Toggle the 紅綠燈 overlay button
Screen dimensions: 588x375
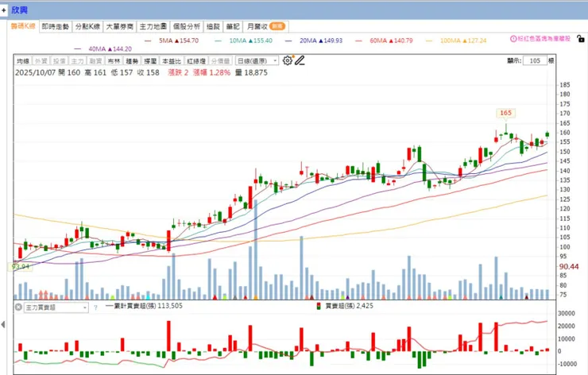[x=196, y=60]
